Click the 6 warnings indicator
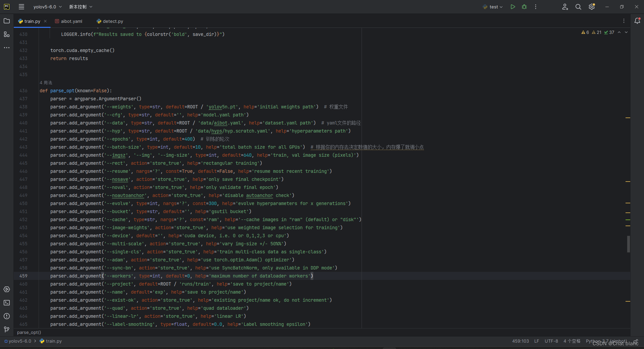 585,33
